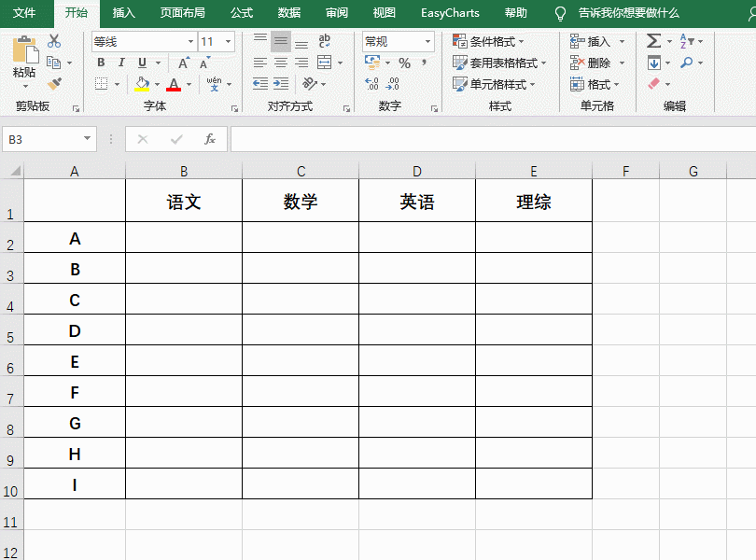The image size is (756, 560).
Task: Apply the Comma Style format
Action: pos(425,63)
